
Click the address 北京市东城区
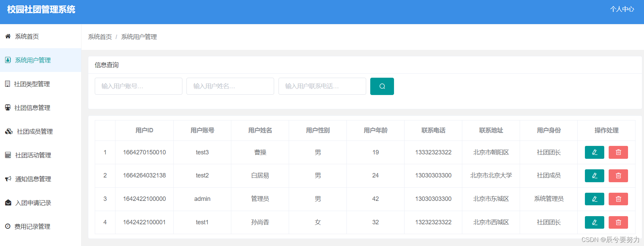click(x=491, y=199)
